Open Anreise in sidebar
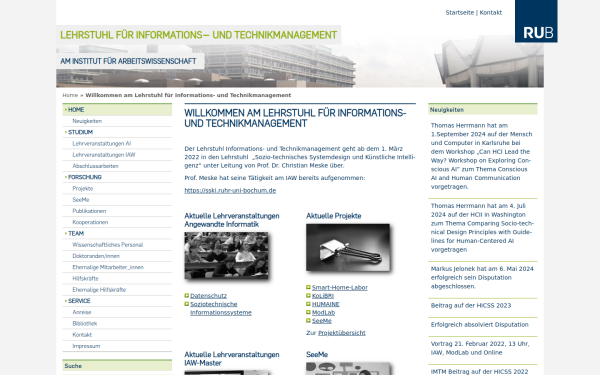 coord(82,312)
